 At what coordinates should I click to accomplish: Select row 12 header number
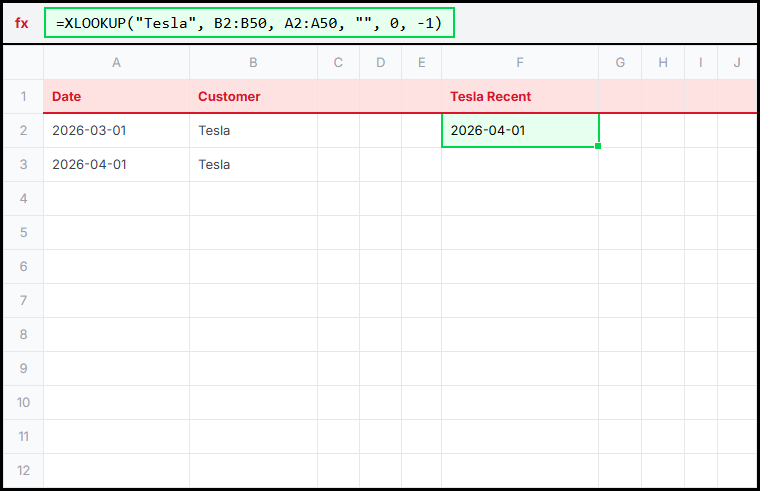[23, 470]
